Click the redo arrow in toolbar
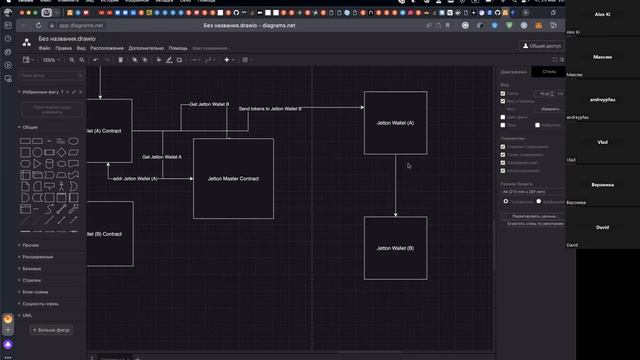Viewport: 640px width, 360px height. click(107, 60)
